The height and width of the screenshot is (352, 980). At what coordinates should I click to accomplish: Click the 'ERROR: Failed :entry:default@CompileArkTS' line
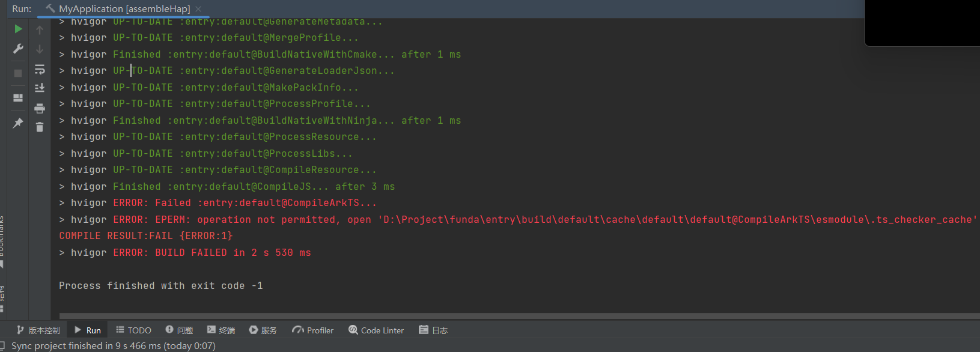218,203
